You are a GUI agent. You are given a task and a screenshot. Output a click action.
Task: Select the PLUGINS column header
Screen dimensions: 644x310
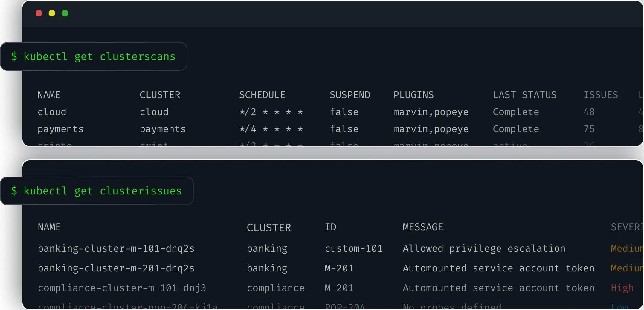(413, 95)
